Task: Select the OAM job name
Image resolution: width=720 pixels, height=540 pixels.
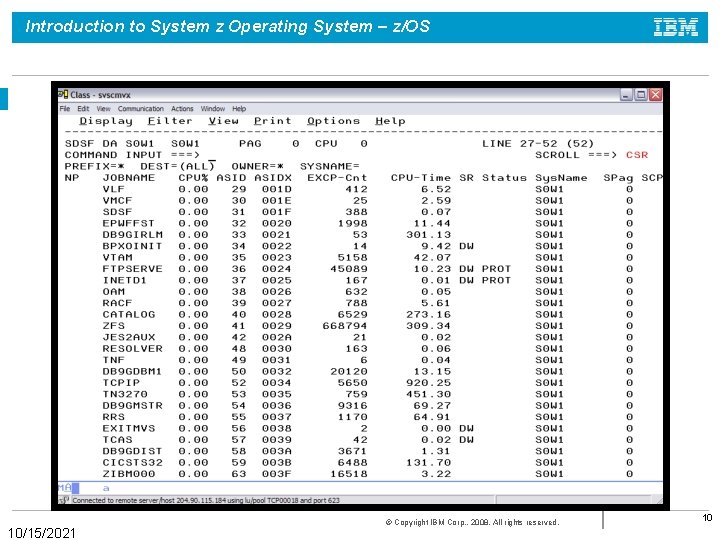Action: [x=113, y=292]
